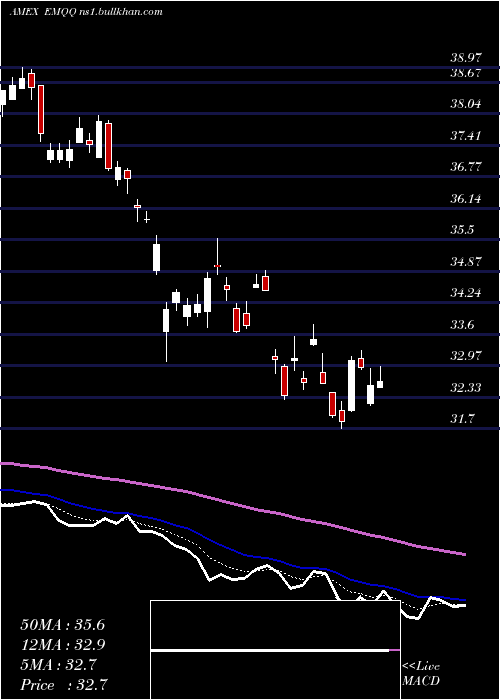Click the 32.33 price label
The image size is (500, 700).
466,388
